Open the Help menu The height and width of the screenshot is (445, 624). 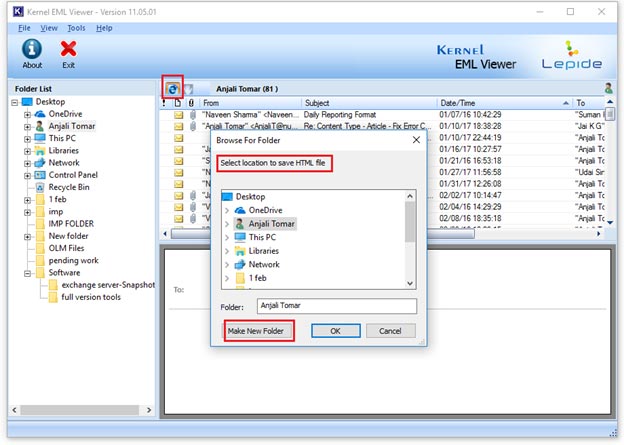tap(104, 28)
